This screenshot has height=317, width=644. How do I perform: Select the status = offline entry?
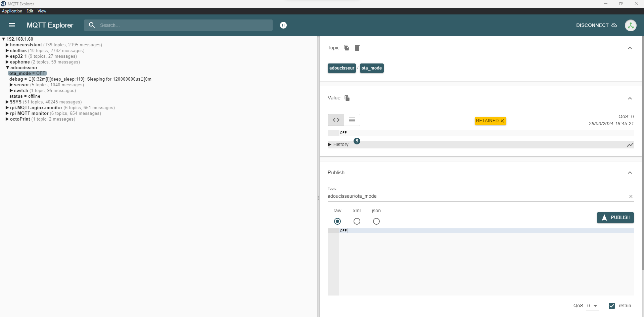[x=25, y=96]
